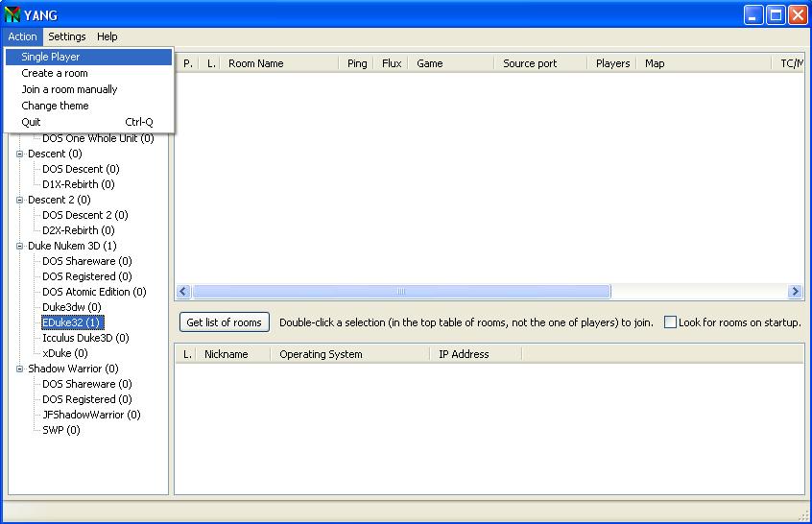Select DOS One Whole Unit (0) item
Viewport: 812px width, 524px height.
(x=98, y=138)
